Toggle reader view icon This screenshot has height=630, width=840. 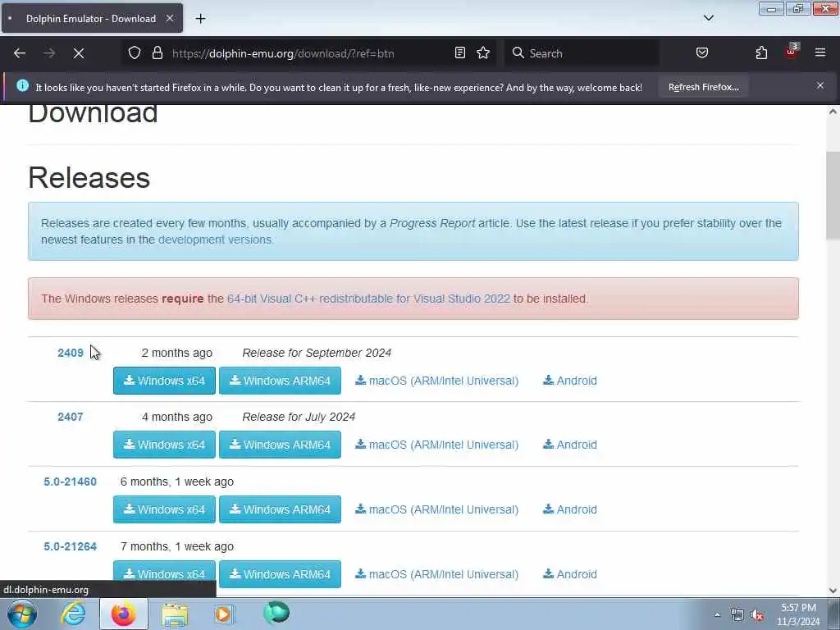point(459,53)
